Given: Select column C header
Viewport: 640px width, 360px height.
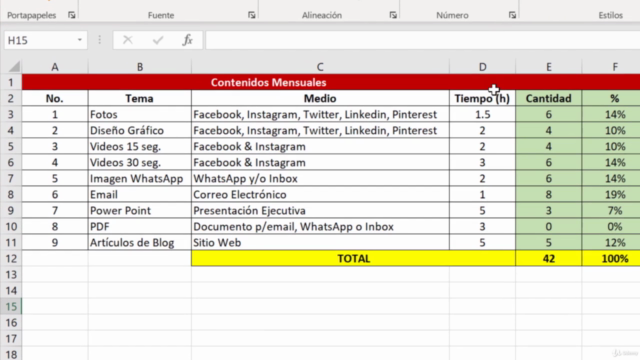Looking at the screenshot, I should [x=320, y=67].
